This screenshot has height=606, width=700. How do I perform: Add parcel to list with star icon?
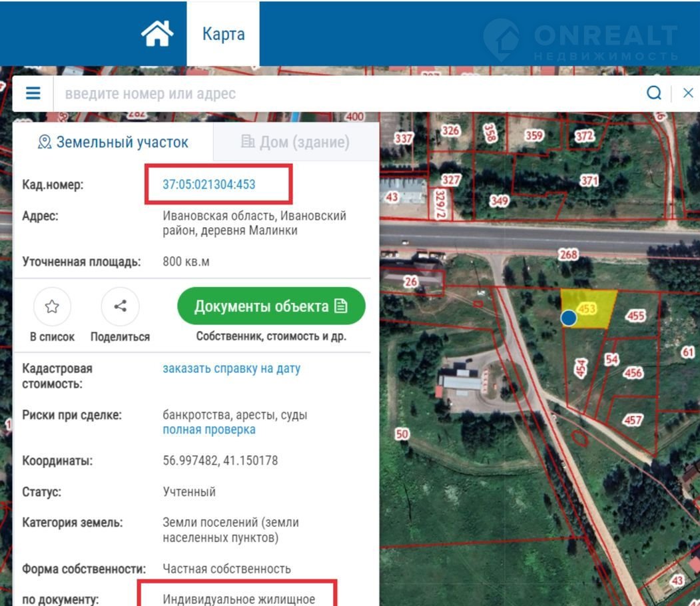[x=52, y=306]
